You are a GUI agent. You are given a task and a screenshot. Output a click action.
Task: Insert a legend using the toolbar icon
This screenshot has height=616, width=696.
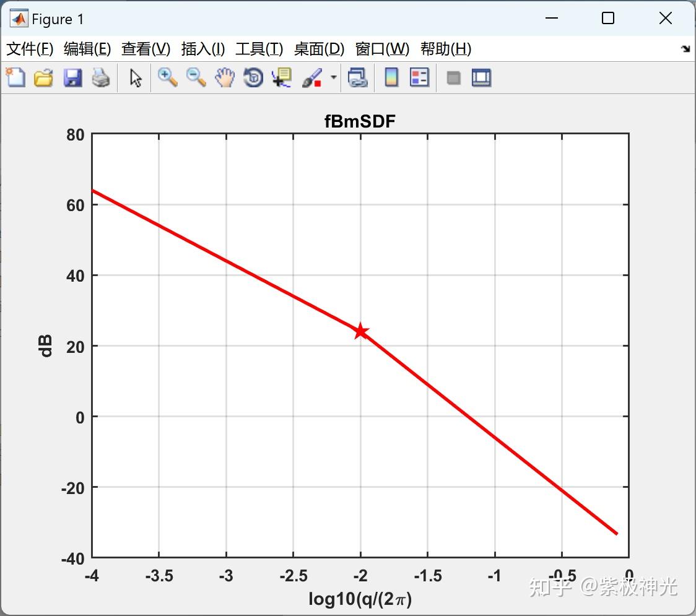420,77
